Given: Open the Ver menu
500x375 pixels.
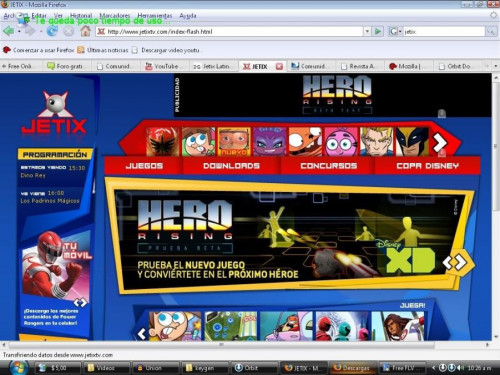Looking at the screenshot, I should pyautogui.click(x=58, y=15).
